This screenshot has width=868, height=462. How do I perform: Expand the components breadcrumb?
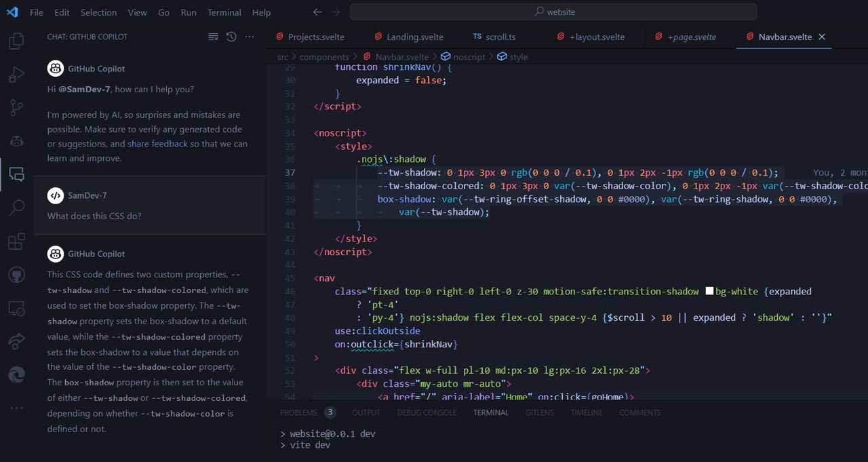tap(323, 57)
